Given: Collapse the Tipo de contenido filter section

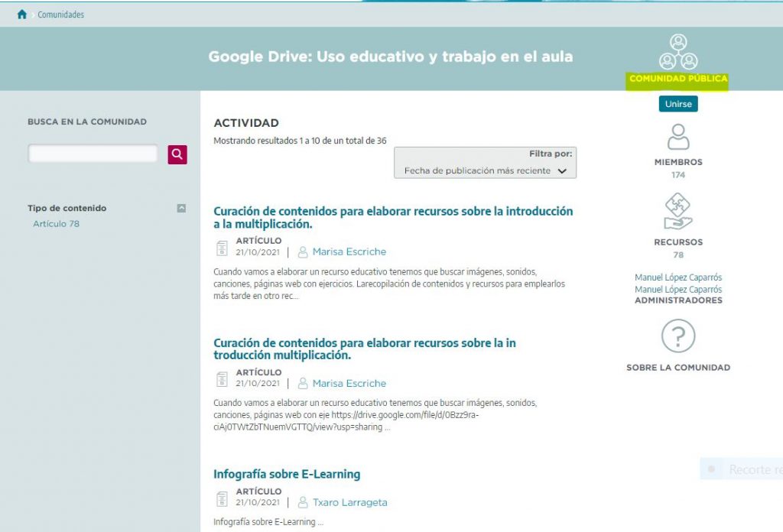Looking at the screenshot, I should point(181,208).
